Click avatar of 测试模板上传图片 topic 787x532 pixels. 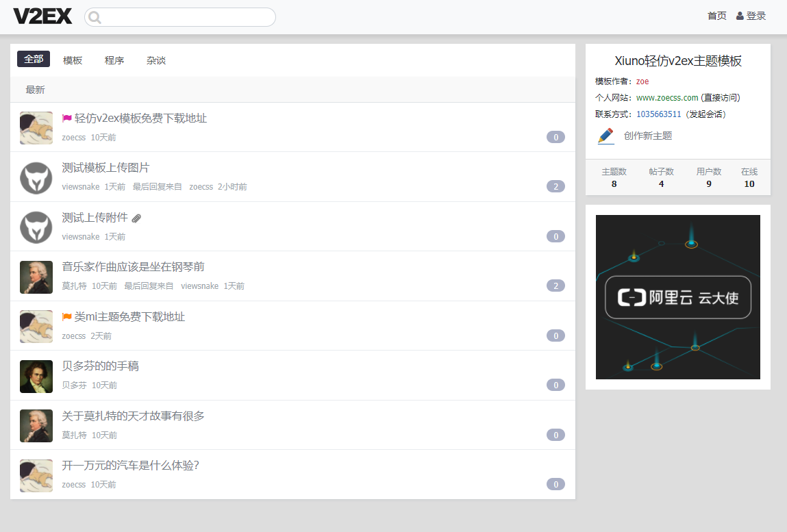[36, 177]
